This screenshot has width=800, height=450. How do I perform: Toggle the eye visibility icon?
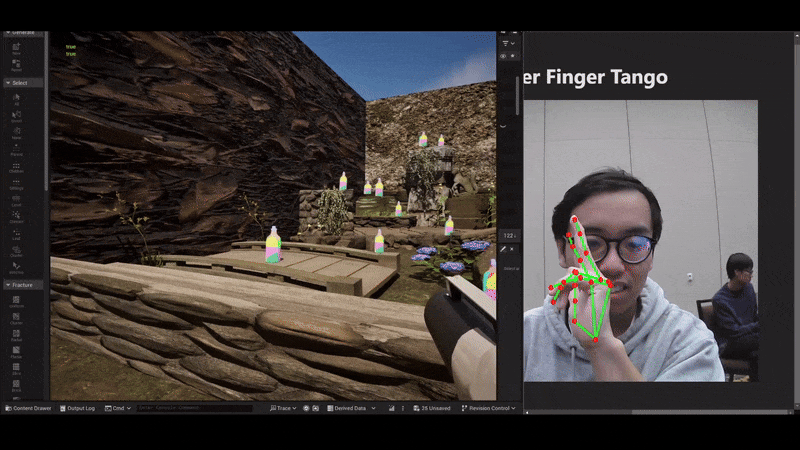coord(503,56)
